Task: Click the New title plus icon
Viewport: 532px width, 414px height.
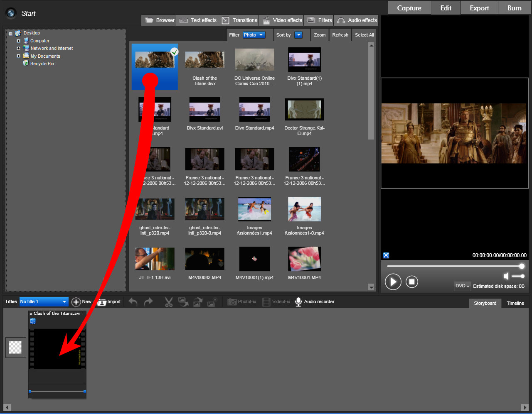Action: [76, 302]
